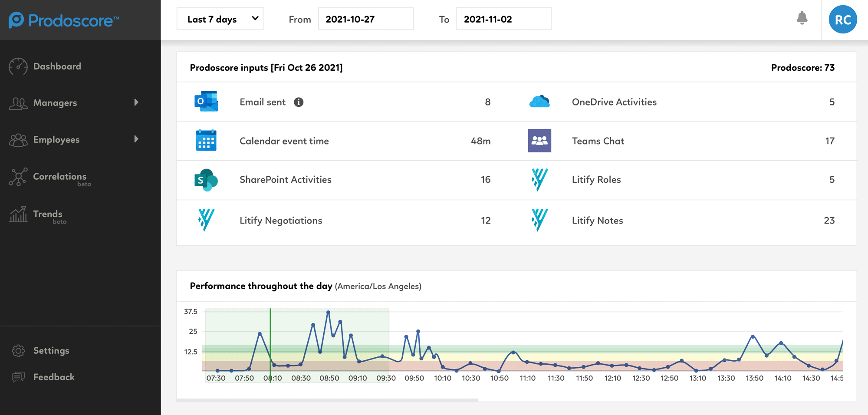Image resolution: width=868 pixels, height=415 pixels.
Task: Expand the Employees submenu arrow
Action: 136,139
